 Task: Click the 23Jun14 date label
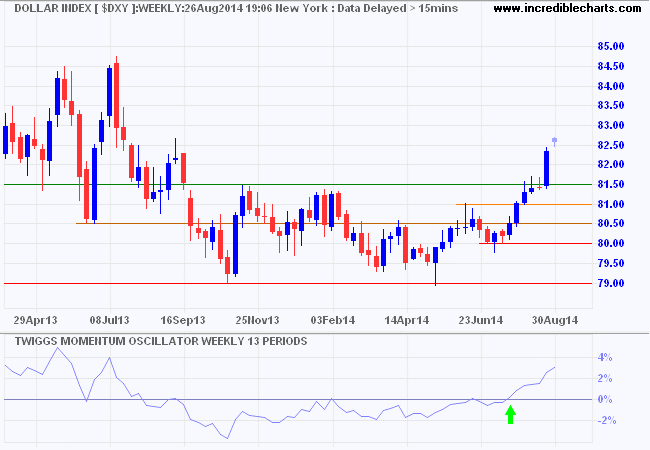[x=481, y=320]
